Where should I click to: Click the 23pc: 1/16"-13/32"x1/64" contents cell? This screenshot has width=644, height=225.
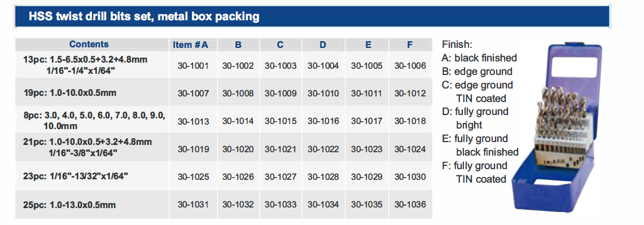pyautogui.click(x=76, y=177)
